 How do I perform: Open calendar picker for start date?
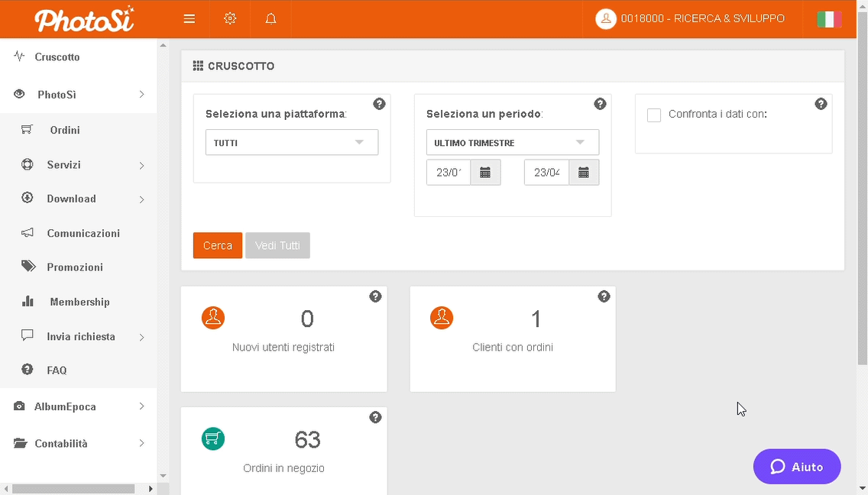[x=485, y=173]
